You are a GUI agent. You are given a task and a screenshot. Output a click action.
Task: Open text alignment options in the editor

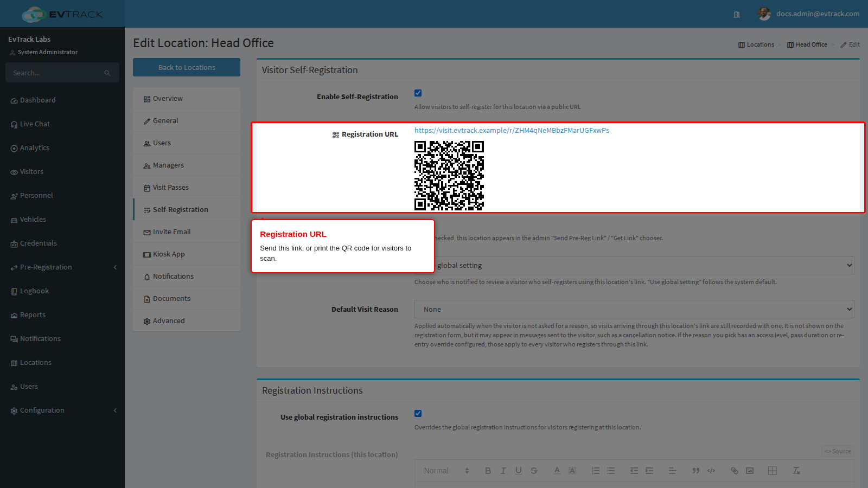pos(673,471)
